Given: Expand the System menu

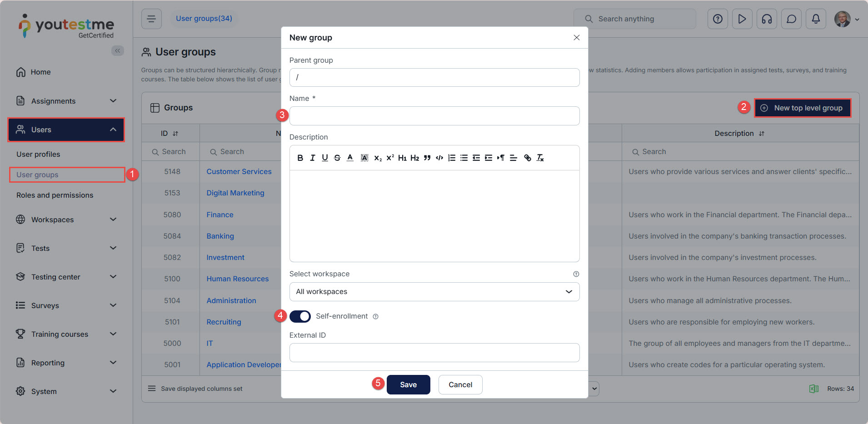Looking at the screenshot, I should tap(66, 391).
